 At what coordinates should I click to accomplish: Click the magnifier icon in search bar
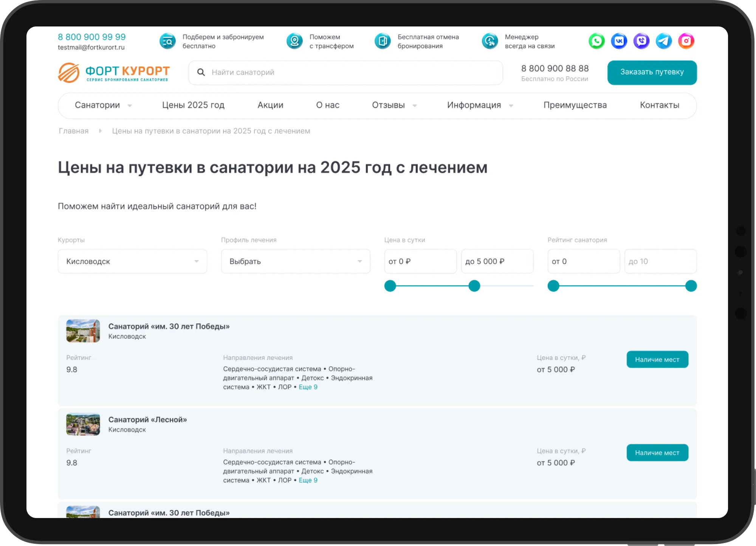(201, 72)
